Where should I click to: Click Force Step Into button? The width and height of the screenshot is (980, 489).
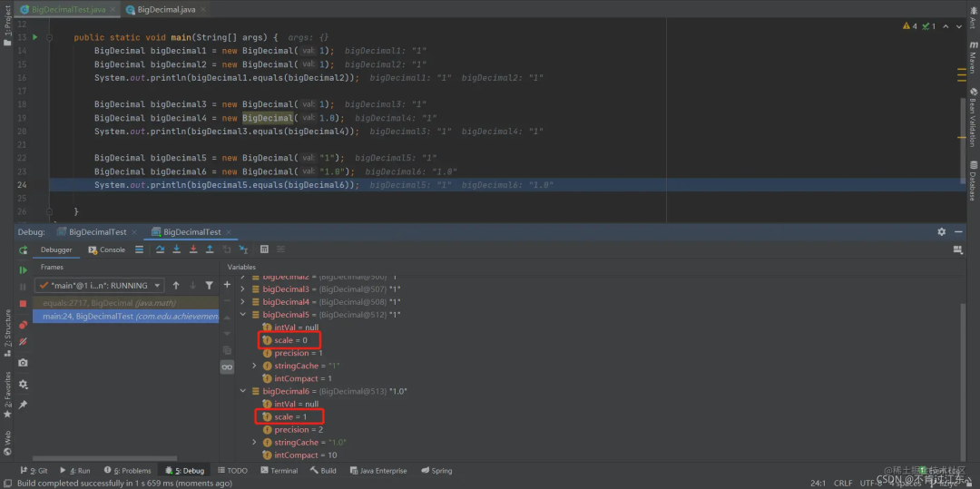(x=193, y=249)
